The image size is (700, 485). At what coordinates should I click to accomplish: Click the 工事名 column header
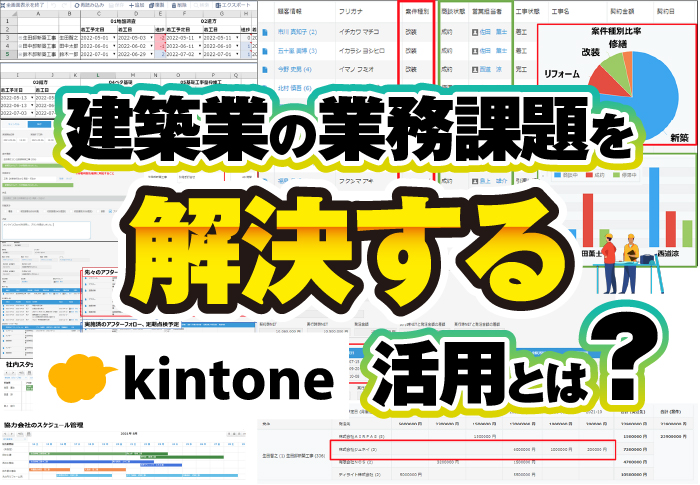click(x=560, y=11)
